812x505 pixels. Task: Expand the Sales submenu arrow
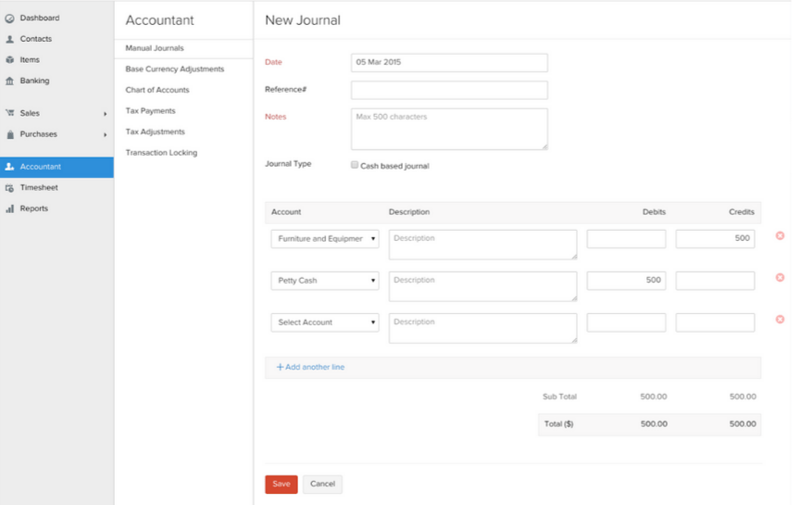click(x=106, y=114)
